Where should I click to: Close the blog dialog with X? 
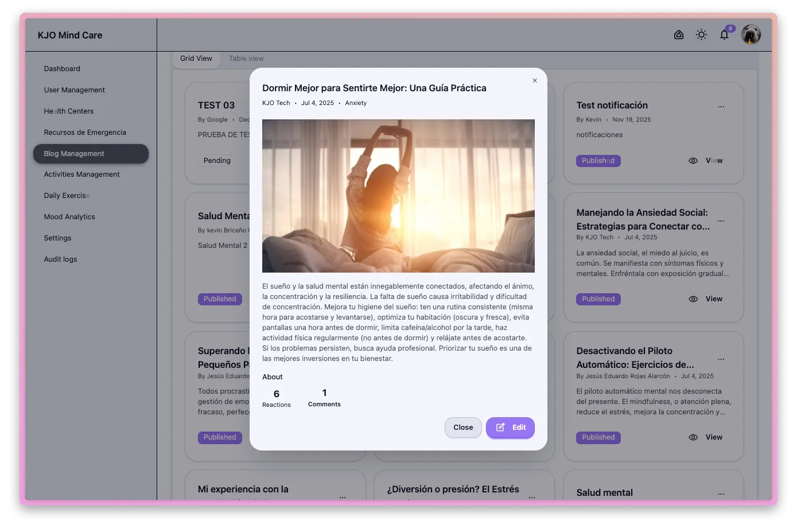click(535, 80)
